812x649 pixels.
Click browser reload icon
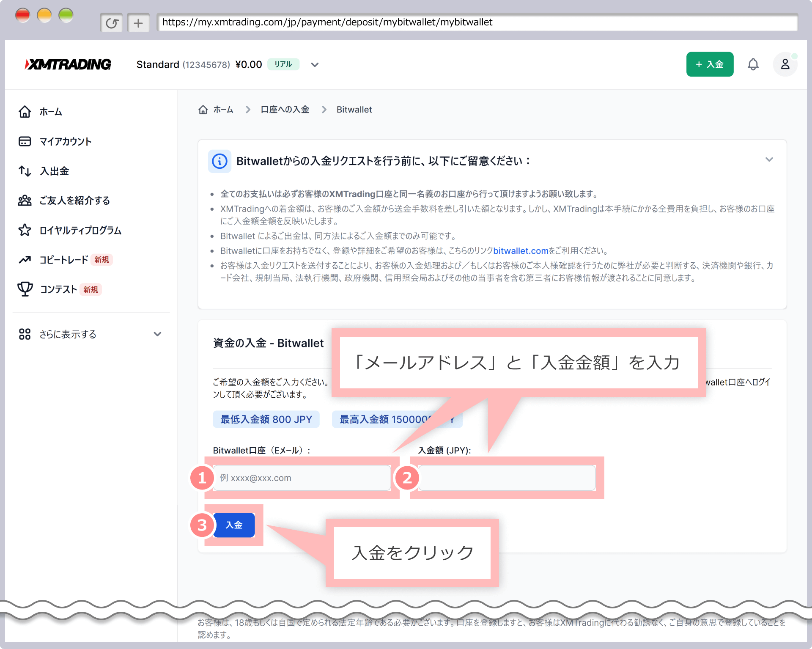112,23
